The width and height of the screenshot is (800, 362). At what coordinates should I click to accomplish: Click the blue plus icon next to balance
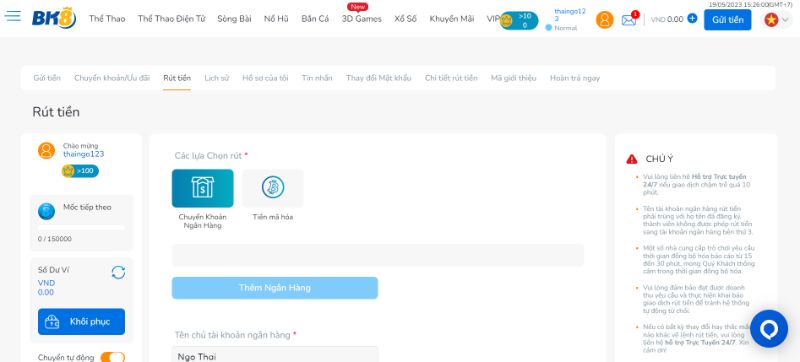tap(692, 19)
